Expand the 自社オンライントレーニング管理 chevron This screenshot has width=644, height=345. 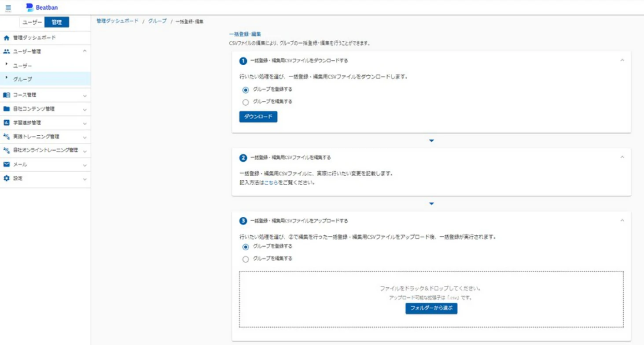coord(85,151)
